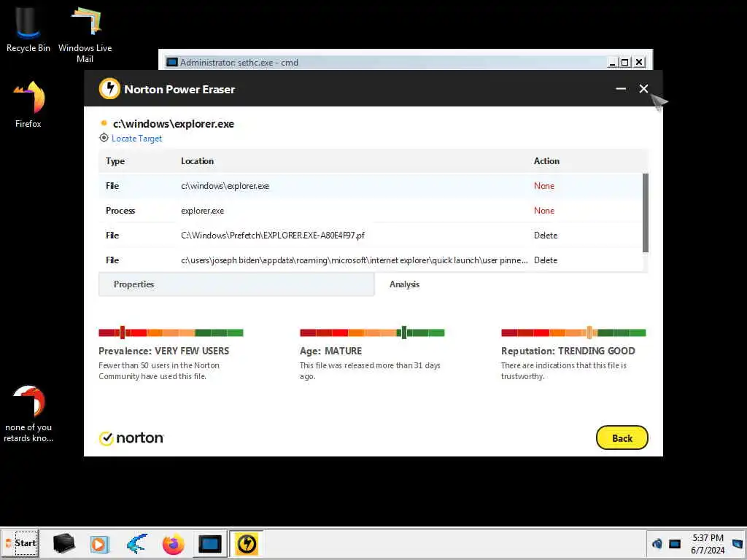
Task: Close the sethc.exe cmd window
Action: pyautogui.click(x=639, y=63)
